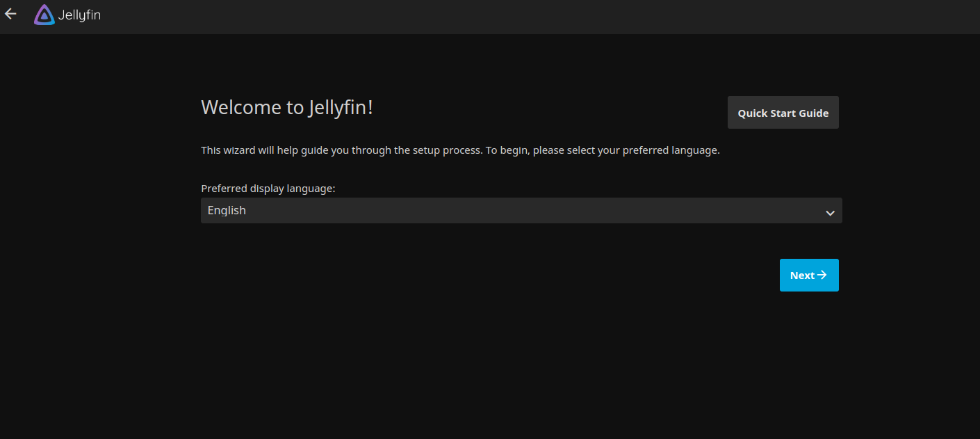Open the Preferred display language dropdown

tap(521, 211)
